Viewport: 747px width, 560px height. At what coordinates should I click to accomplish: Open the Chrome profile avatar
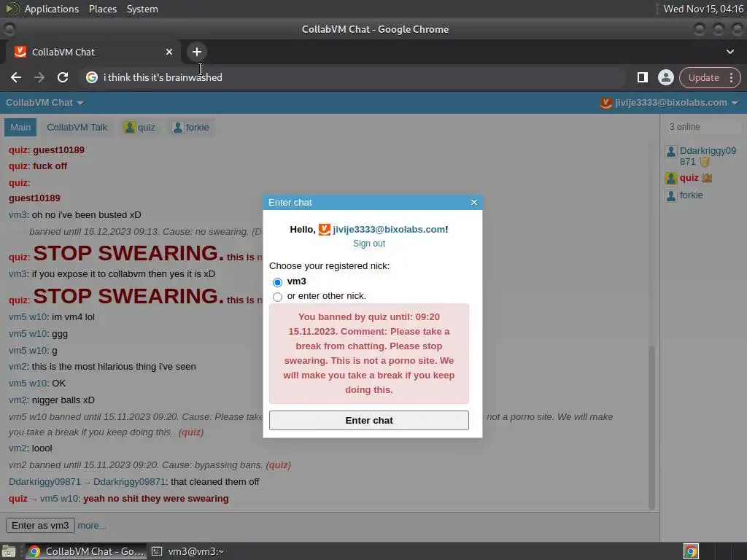(x=665, y=77)
